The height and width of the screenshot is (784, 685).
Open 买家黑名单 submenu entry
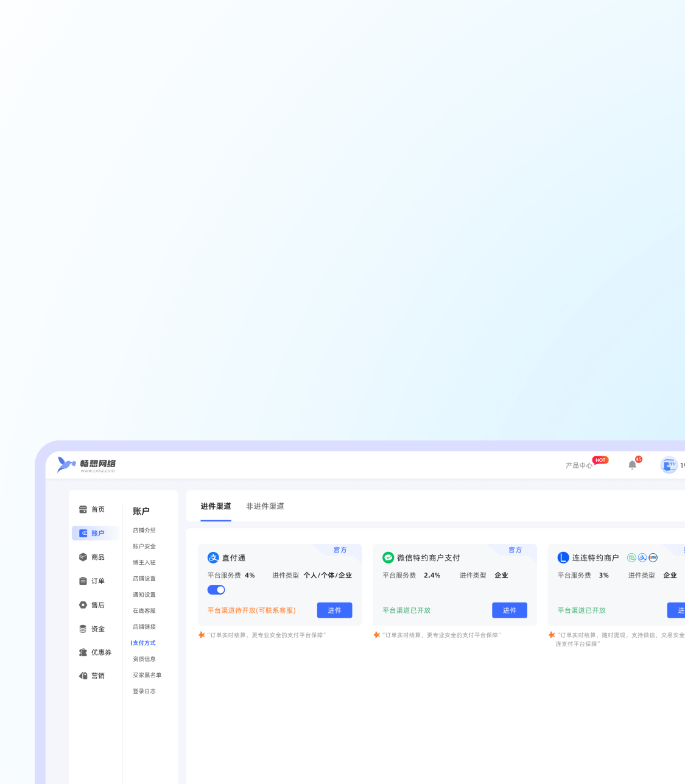[x=147, y=675]
